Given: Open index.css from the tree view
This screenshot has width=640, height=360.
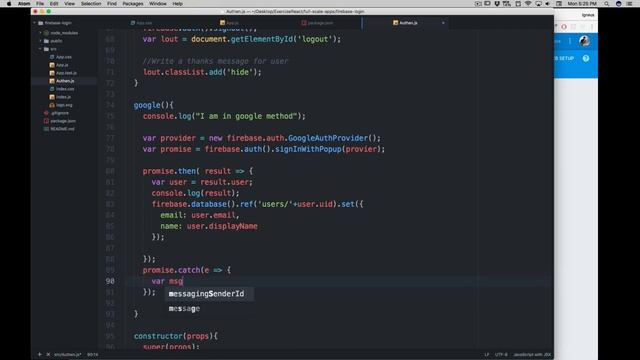Looking at the screenshot, I should click(65, 89).
